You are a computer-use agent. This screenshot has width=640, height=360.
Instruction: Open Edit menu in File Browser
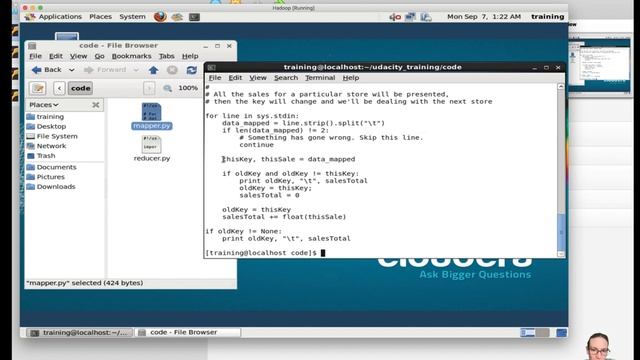coord(56,56)
